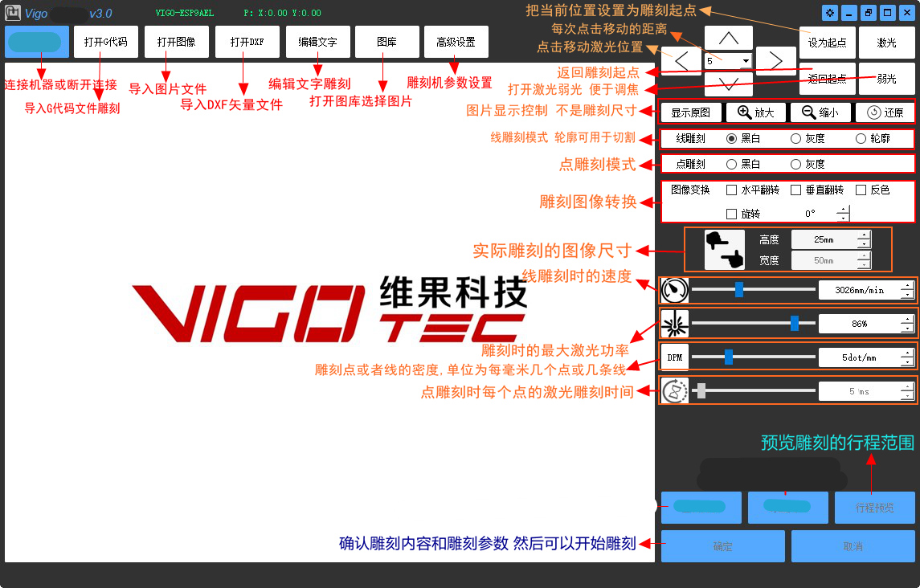Click the dot time slider handle
Viewport: 920px width, 588px height.
tap(701, 391)
